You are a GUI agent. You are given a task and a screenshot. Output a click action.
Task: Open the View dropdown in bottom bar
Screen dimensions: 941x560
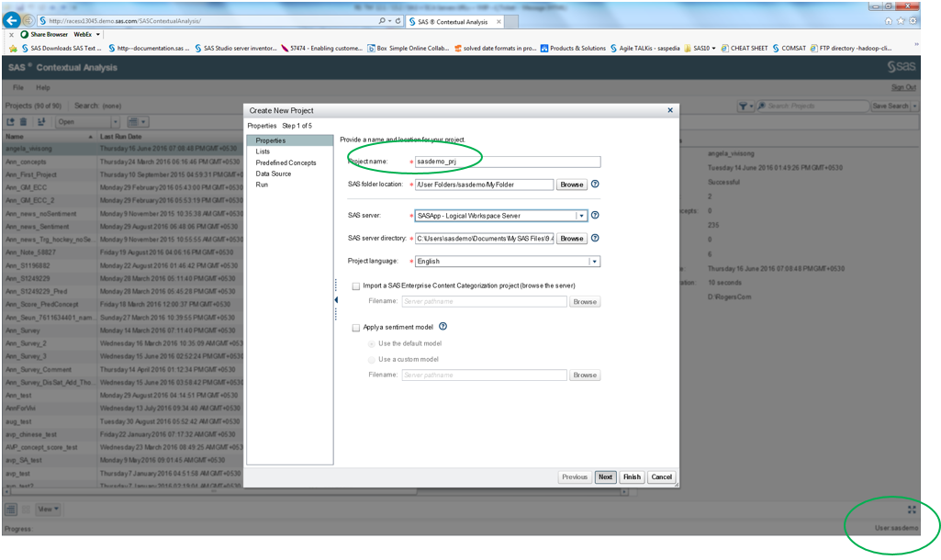(48, 510)
